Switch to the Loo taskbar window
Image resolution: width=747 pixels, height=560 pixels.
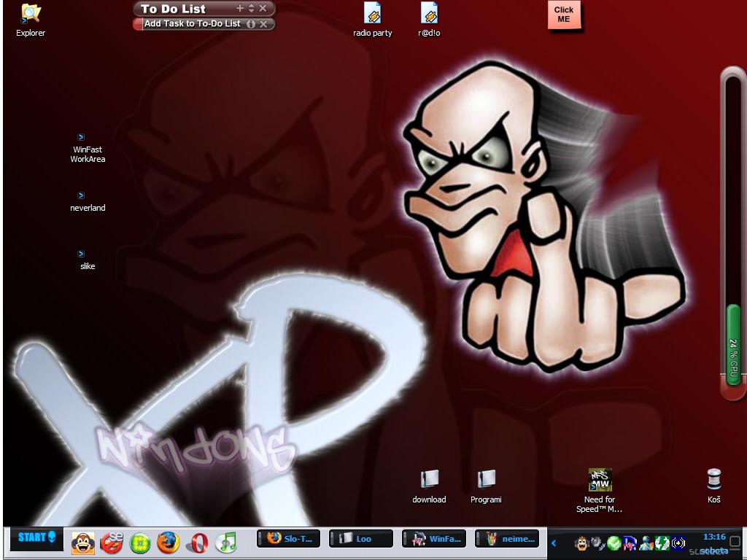(x=360, y=539)
